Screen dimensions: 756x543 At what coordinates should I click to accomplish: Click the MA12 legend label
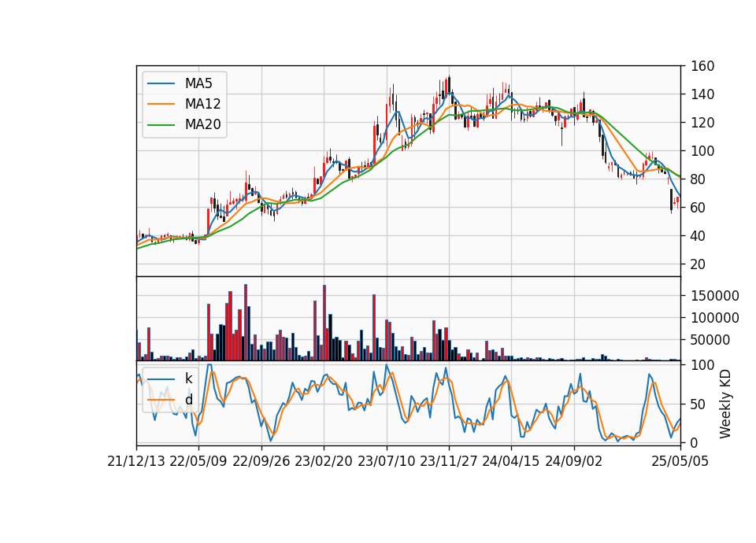coord(202,104)
